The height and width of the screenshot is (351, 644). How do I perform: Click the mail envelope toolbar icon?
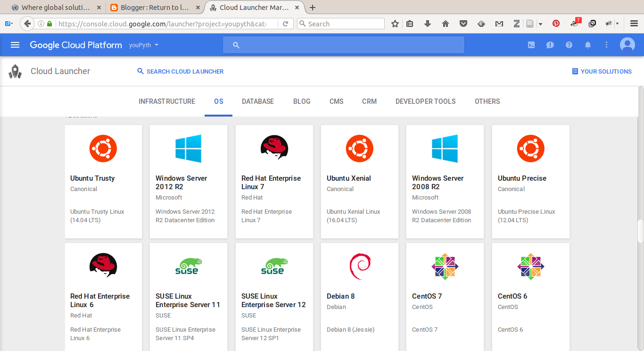click(499, 24)
